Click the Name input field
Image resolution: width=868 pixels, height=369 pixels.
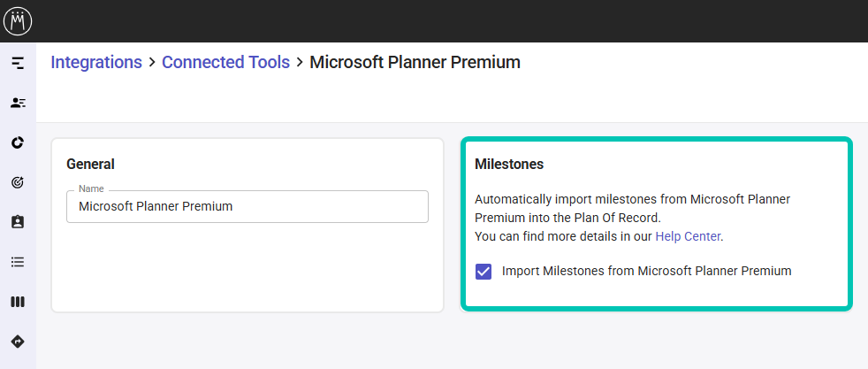coord(247,207)
